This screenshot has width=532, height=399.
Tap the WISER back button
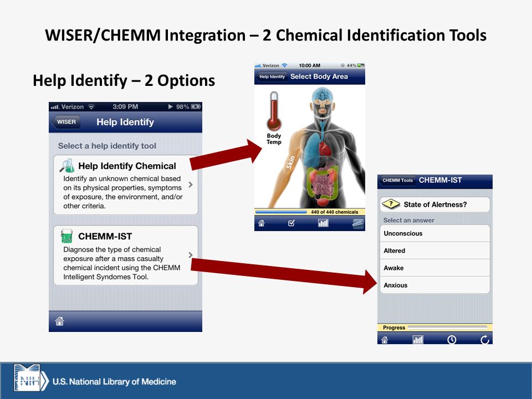coord(66,122)
